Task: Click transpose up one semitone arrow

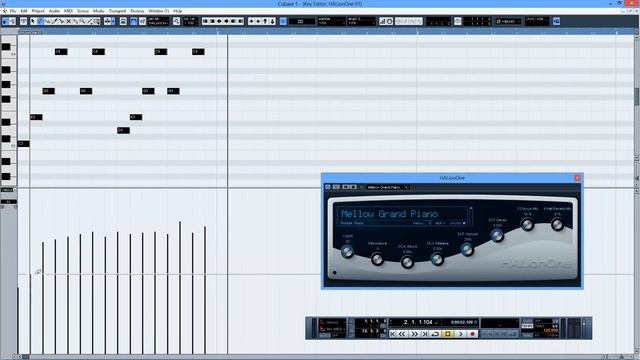Action: [251, 21]
